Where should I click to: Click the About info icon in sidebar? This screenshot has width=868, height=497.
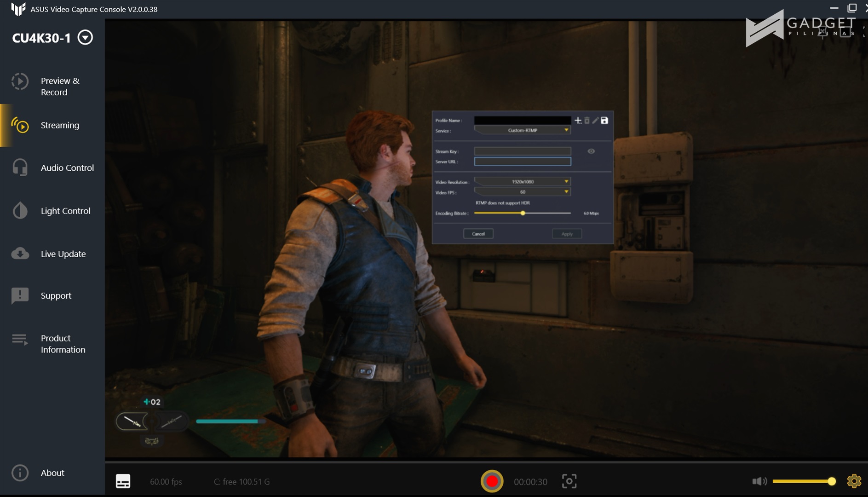[20, 473]
